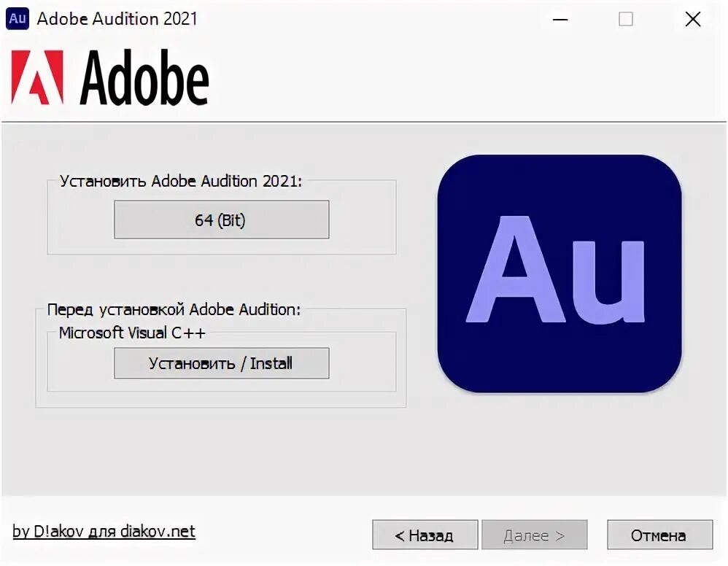The height and width of the screenshot is (566, 728).
Task: Cancel setup with the Отмена button
Action: click(659, 535)
